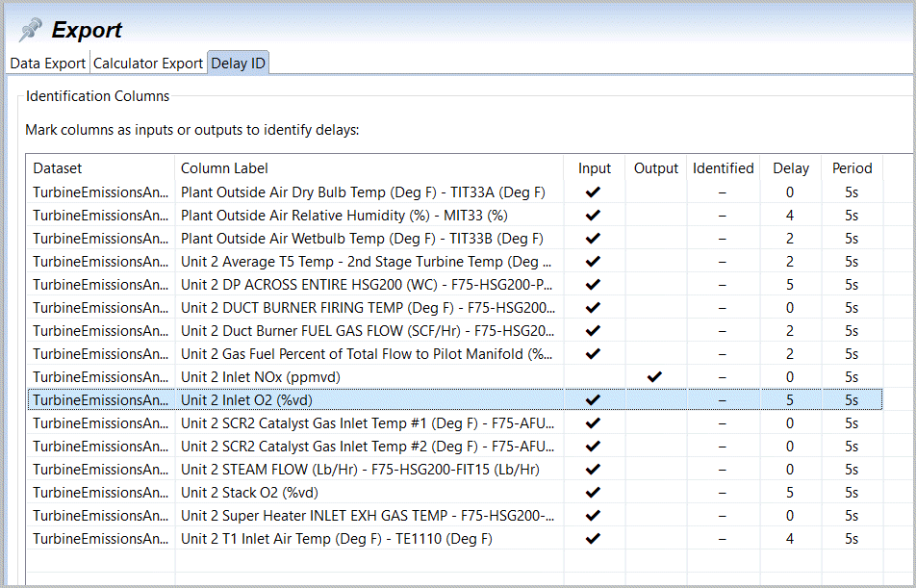
Task: Click the Output column header
Action: click(655, 168)
